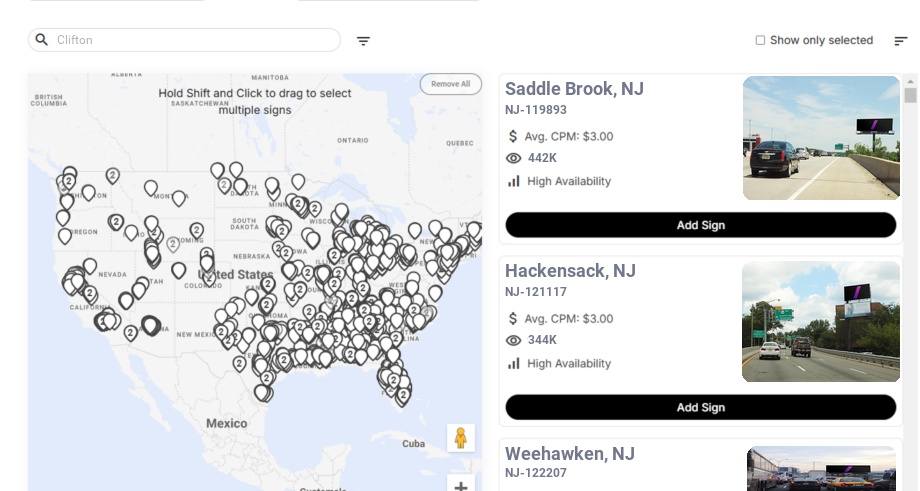This screenshot has width=920, height=491.
Task: Open the filter icon beside search box
Action: (363, 41)
